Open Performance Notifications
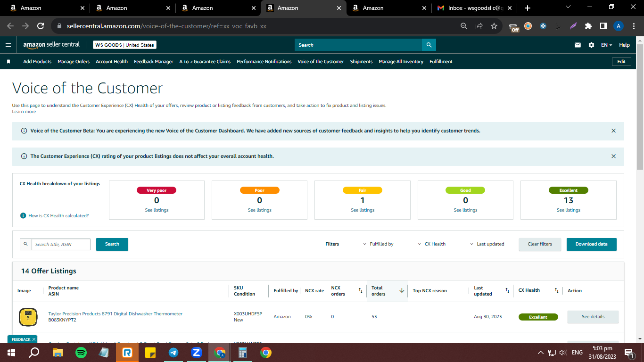Image resolution: width=644 pixels, height=362 pixels. [264, 62]
